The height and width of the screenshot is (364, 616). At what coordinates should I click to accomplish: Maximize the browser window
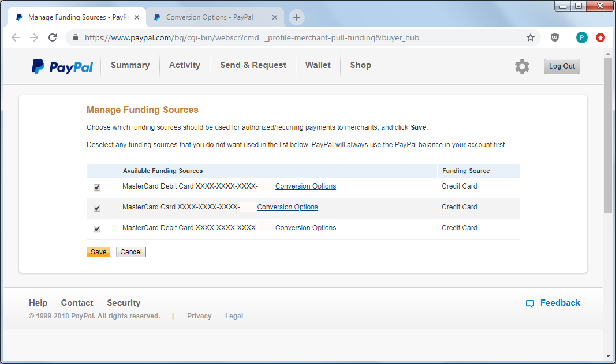pos(578,6)
